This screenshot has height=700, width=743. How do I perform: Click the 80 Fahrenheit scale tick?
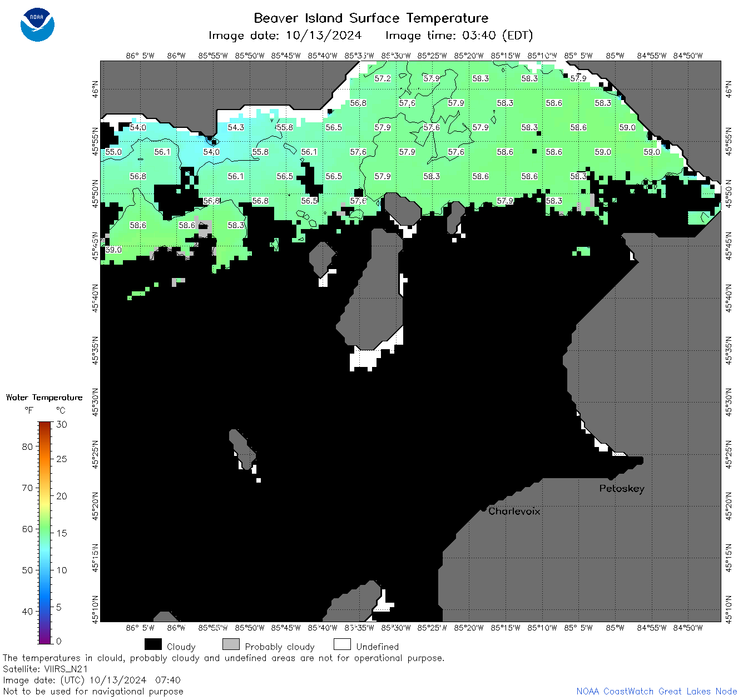pyautogui.click(x=27, y=446)
